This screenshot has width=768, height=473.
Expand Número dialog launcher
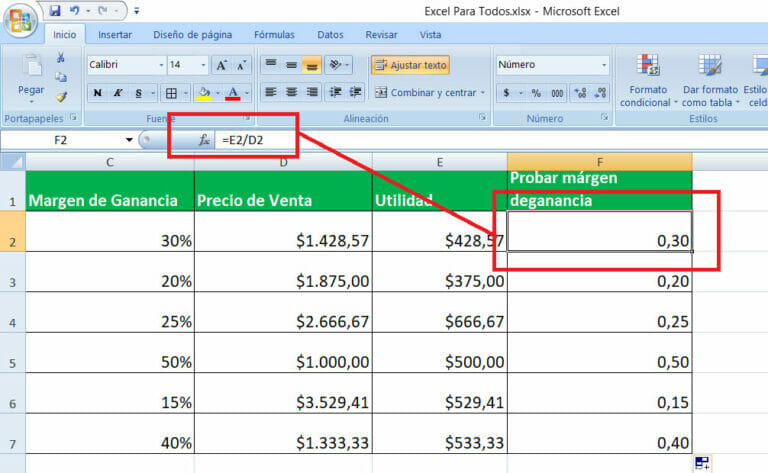pyautogui.click(x=604, y=117)
